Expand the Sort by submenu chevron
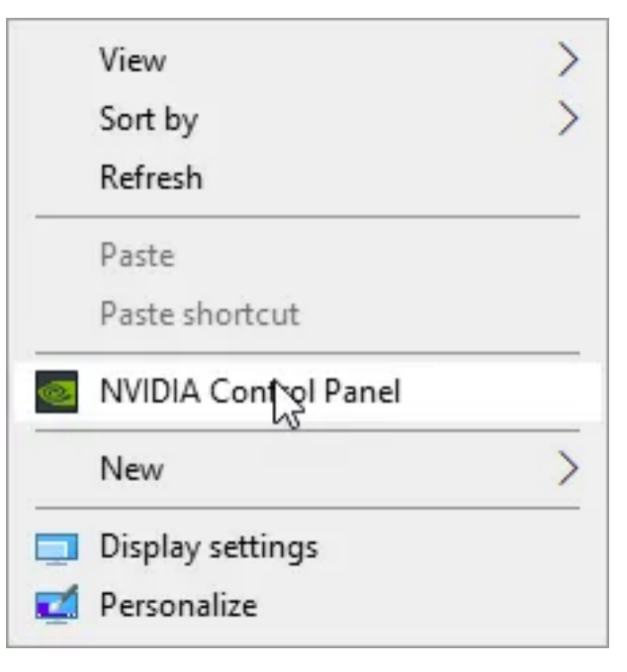Screen dimensions: 627x672 click(x=569, y=119)
